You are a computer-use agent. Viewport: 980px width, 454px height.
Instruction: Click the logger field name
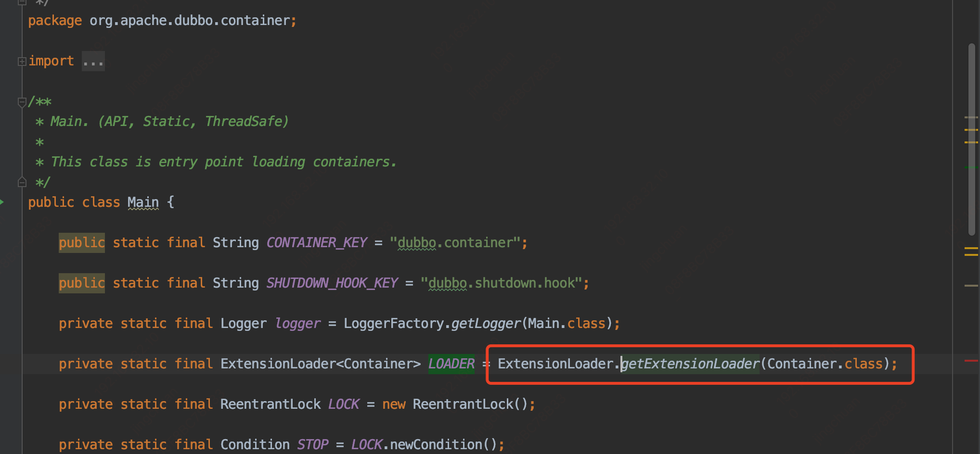[297, 323]
